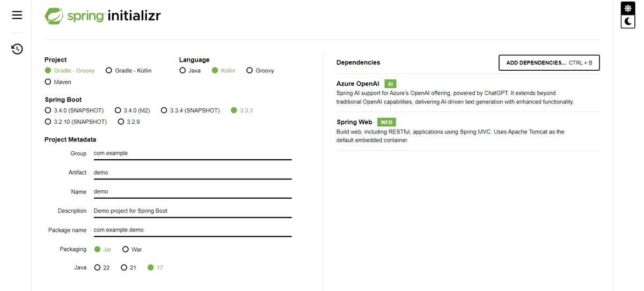Click the Spring Web description text
644x291 pixels.
(x=450, y=136)
